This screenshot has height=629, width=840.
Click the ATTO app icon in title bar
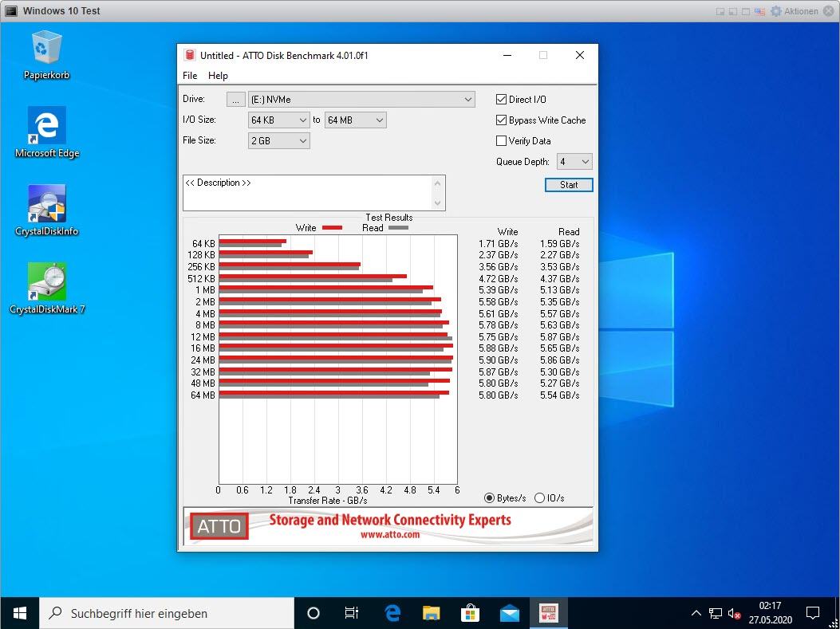[189, 55]
